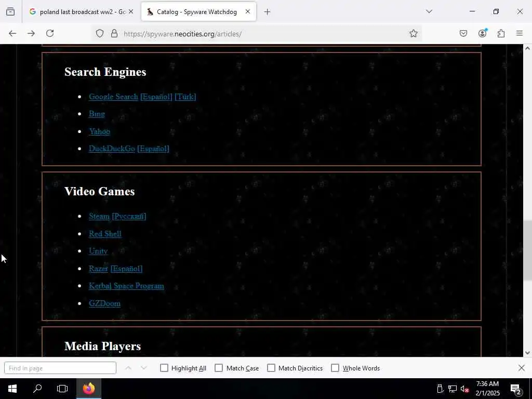
Task: Open the network status tray icon
Action: click(453, 389)
